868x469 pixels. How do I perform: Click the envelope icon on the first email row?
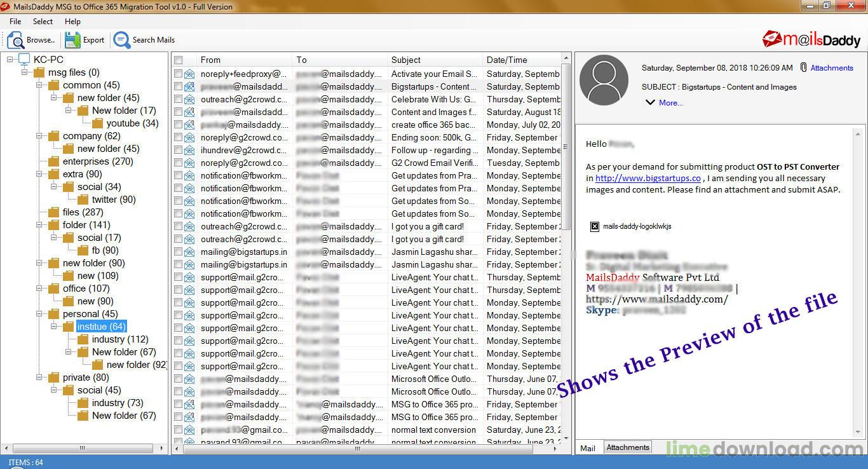(x=188, y=74)
